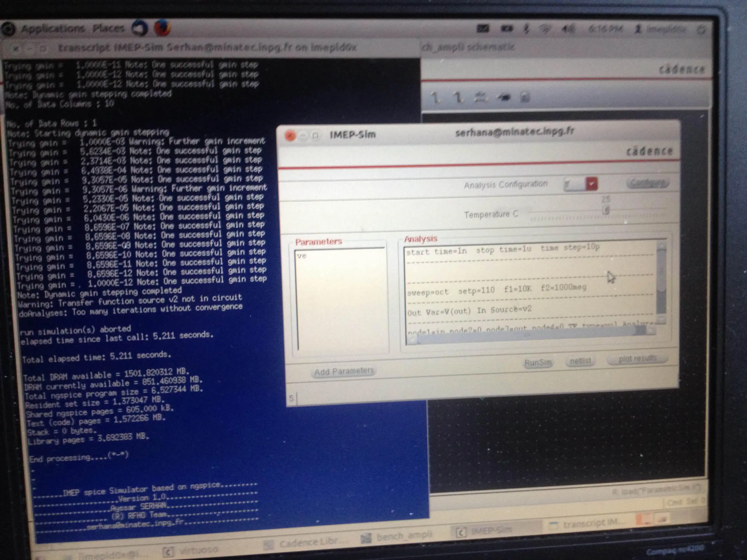Click the netlist button

tap(580, 361)
